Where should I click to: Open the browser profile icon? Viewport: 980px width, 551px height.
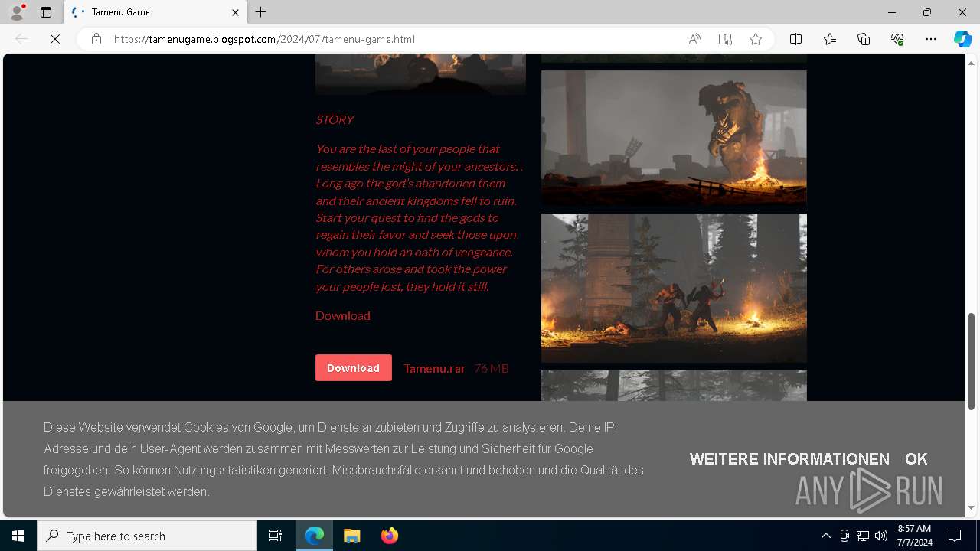(17, 12)
